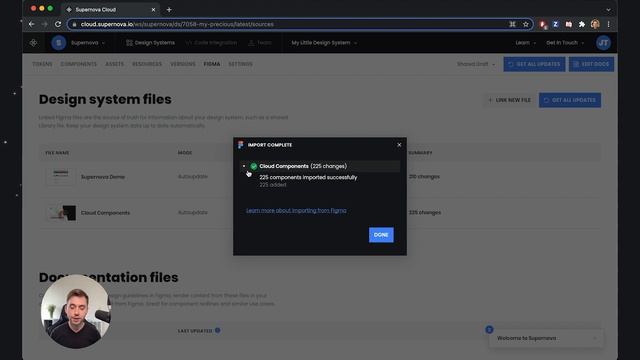Reload the browser page
Image resolution: width=640 pixels, height=360 pixels.
click(x=58, y=24)
